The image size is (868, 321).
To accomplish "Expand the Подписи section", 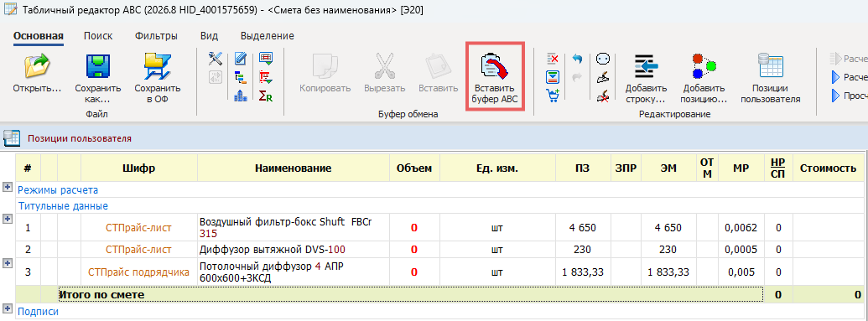I will pos(8,308).
